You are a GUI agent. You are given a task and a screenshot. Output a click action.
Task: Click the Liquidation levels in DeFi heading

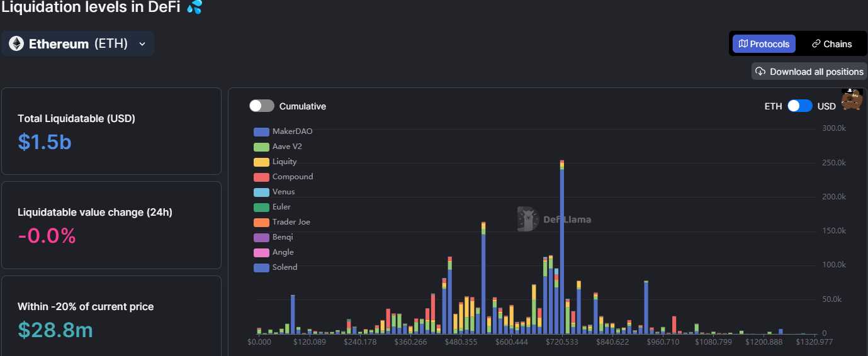91,8
